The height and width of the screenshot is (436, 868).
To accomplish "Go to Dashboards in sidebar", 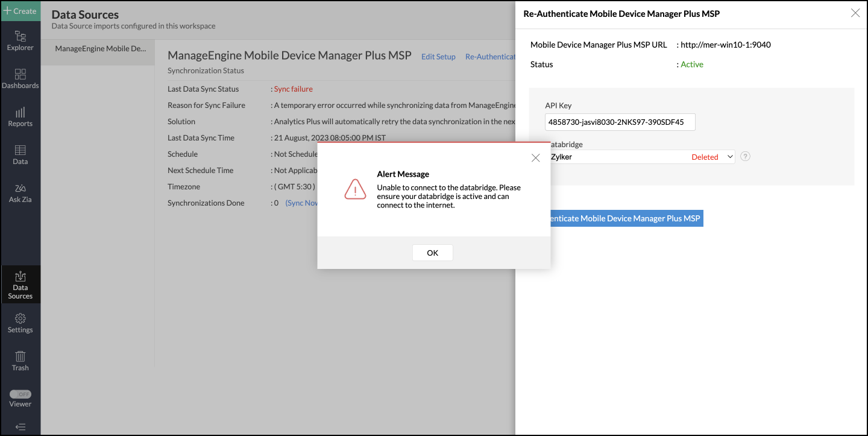I will click(x=20, y=78).
